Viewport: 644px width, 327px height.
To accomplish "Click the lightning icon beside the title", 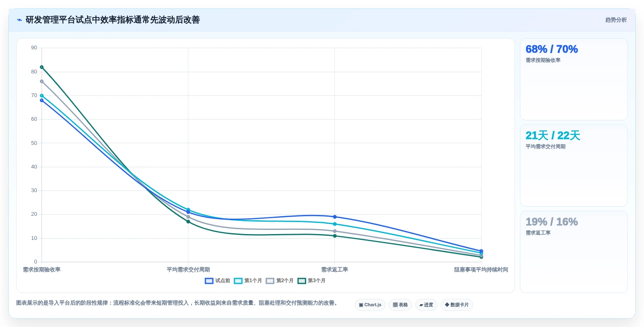I will coord(20,20).
